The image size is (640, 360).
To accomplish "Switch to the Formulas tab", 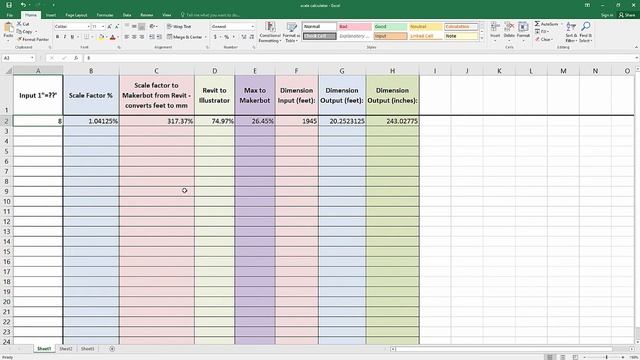I will tap(105, 15).
